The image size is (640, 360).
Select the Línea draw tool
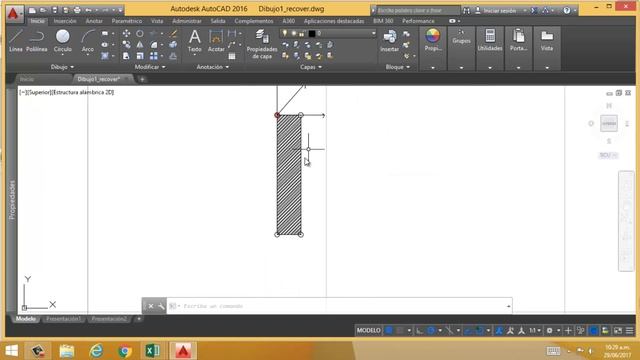16,41
